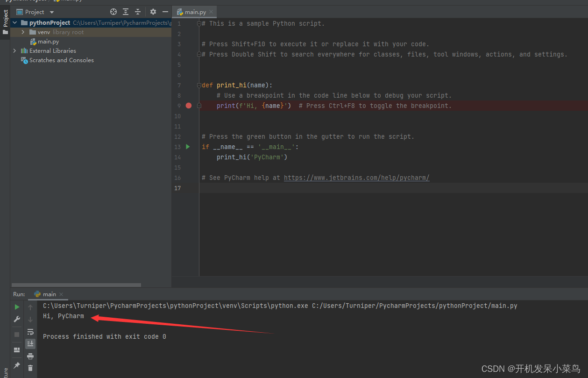Screen dimensions: 588x378
Task: Place the cursor on empty line 17
Action: tap(393, 188)
